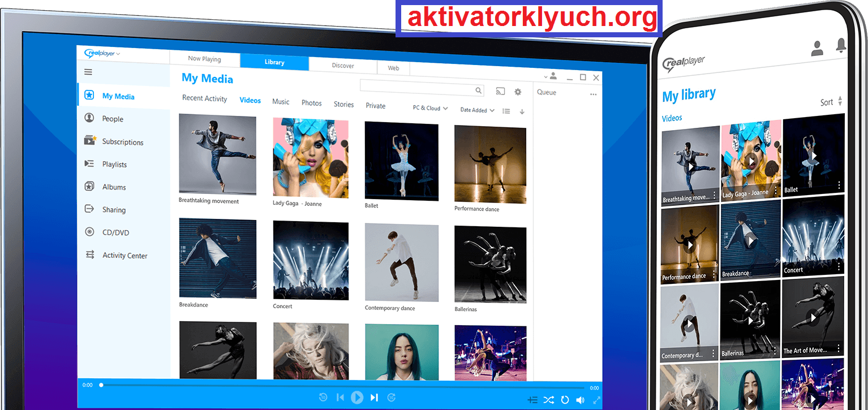
Task: Click the play button in player bar
Action: click(357, 398)
